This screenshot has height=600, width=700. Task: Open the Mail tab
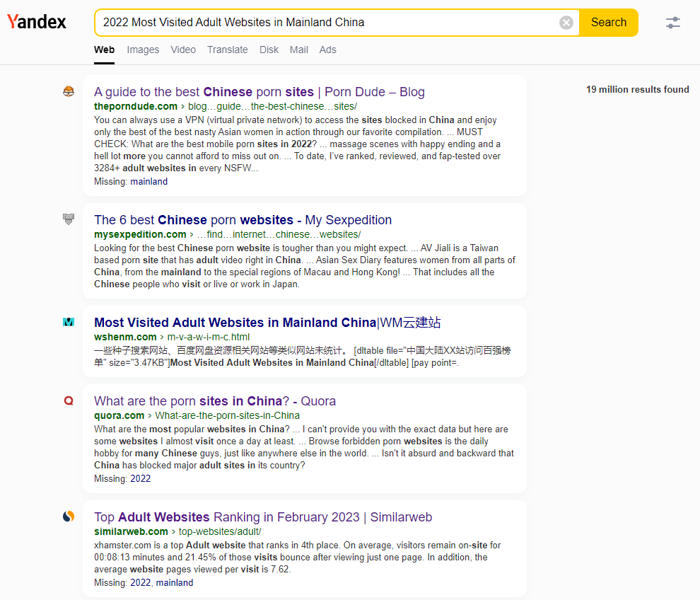(x=298, y=50)
